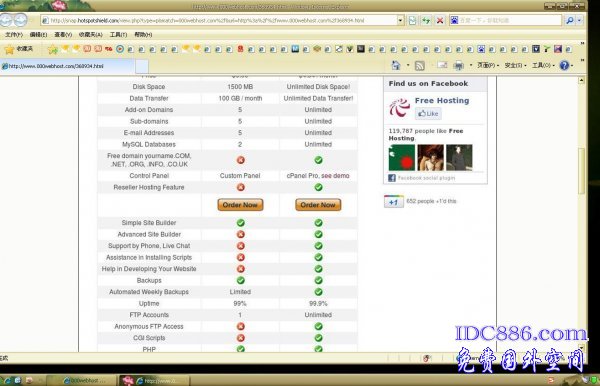Screen dimensions: 600x386
Task: Click the blue Help question mark icon
Action: 564,65
